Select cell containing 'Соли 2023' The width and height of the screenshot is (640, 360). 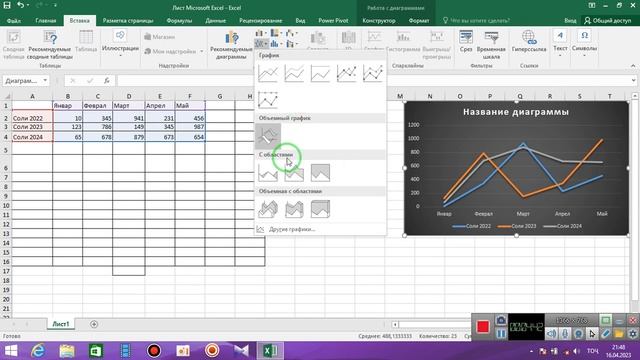tap(32, 127)
